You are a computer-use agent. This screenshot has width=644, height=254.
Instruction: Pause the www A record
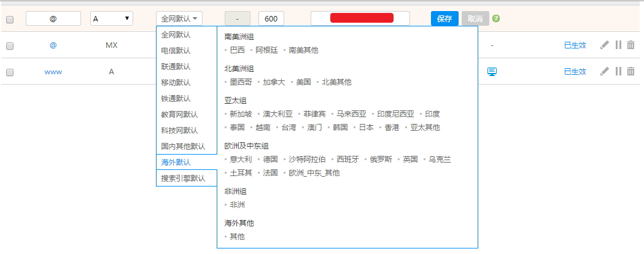pos(618,72)
